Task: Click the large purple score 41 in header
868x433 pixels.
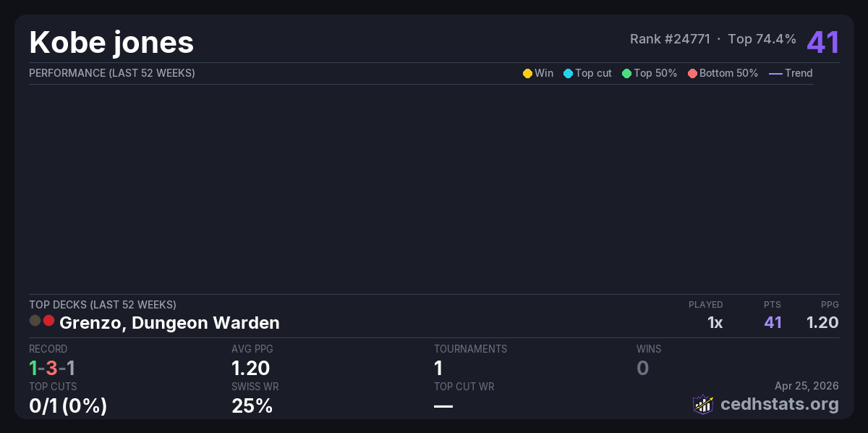Action: (x=823, y=43)
